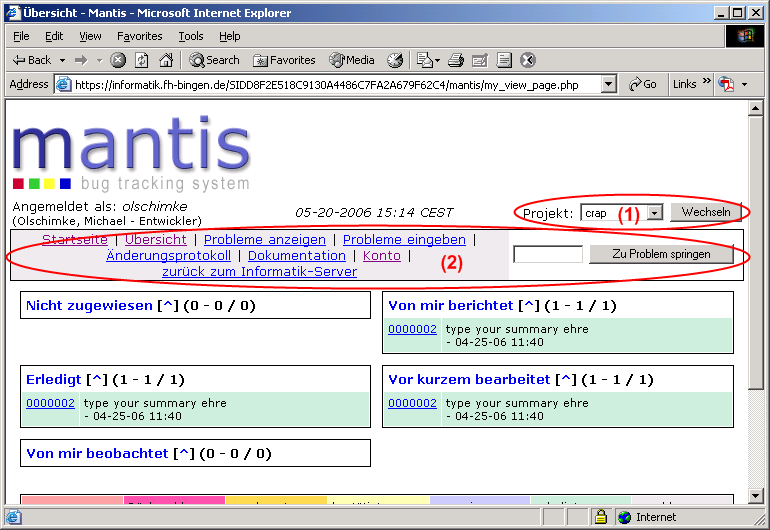Open the File menu
Viewport: 770px width, 530px height.
[x=21, y=36]
